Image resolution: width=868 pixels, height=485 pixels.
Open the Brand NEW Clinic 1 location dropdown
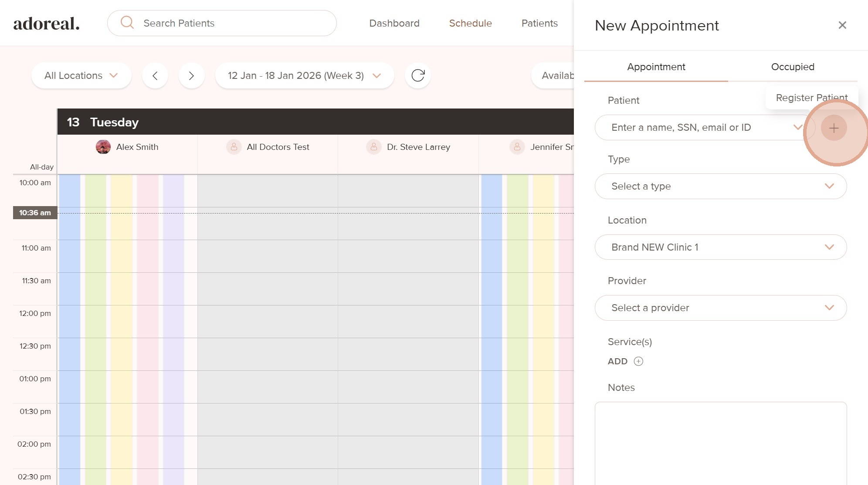720,247
